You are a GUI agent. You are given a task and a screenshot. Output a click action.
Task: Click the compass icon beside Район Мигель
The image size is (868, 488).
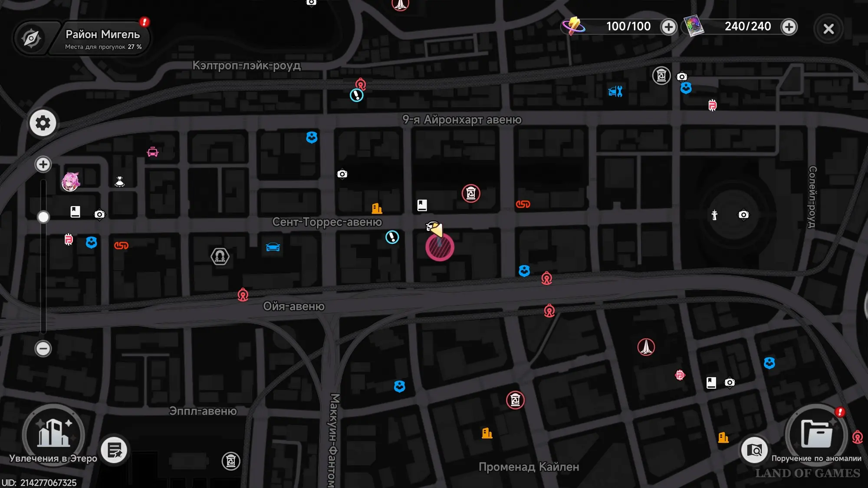coord(31,39)
